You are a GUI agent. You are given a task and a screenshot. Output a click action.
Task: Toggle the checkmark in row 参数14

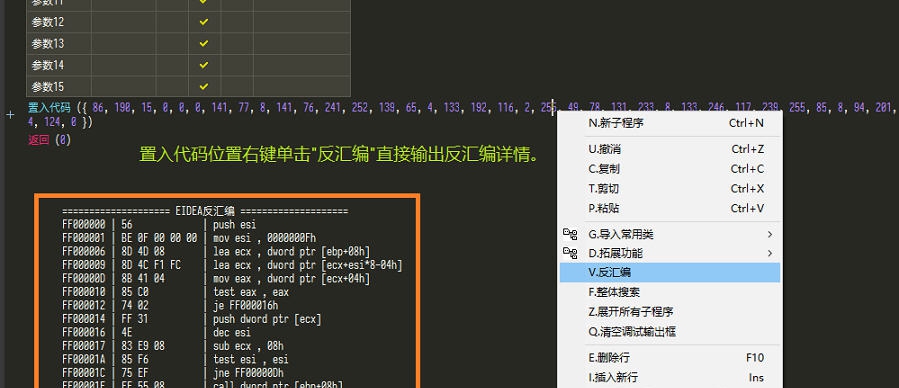(x=204, y=65)
